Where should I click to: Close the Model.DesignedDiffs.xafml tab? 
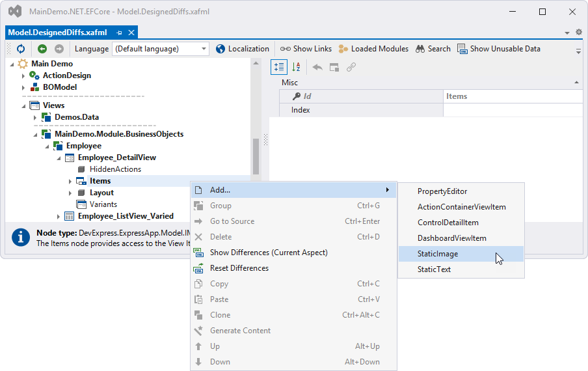pyautogui.click(x=131, y=33)
